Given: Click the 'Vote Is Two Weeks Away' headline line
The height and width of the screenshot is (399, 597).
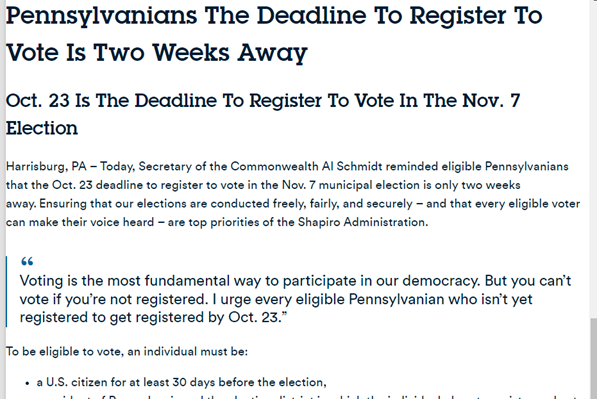Looking at the screenshot, I should pyautogui.click(x=157, y=53).
